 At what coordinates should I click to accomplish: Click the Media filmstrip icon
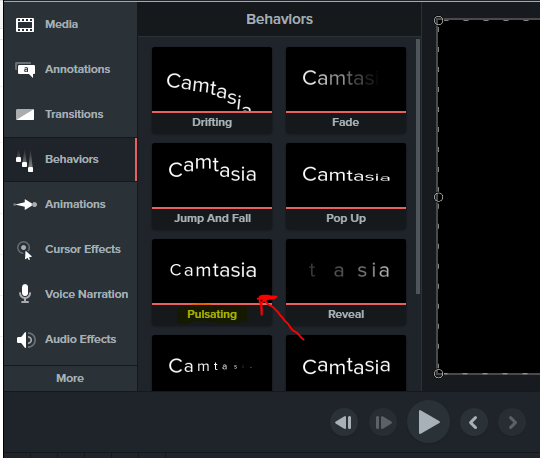(25, 25)
